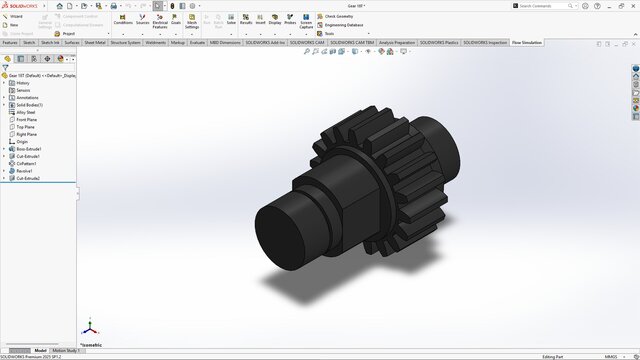
Task: Expand the Cut-Extrude2 feature
Action: (4, 178)
